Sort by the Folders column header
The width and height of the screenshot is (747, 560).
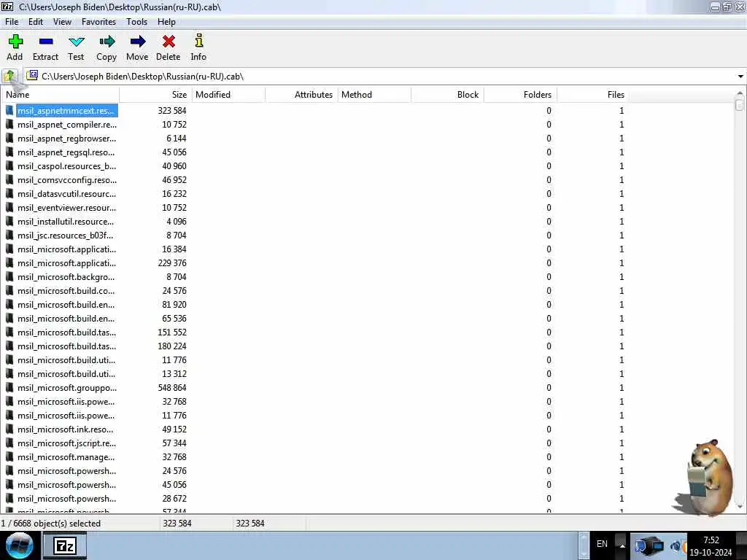520,94
